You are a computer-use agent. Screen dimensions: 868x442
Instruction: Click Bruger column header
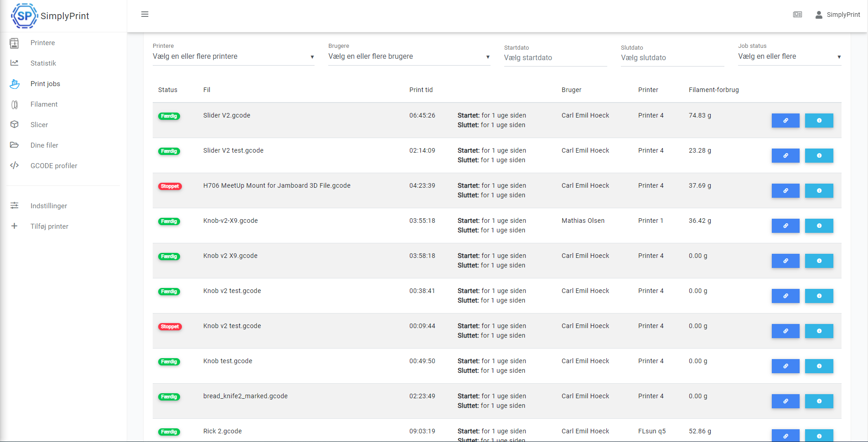[x=571, y=90]
